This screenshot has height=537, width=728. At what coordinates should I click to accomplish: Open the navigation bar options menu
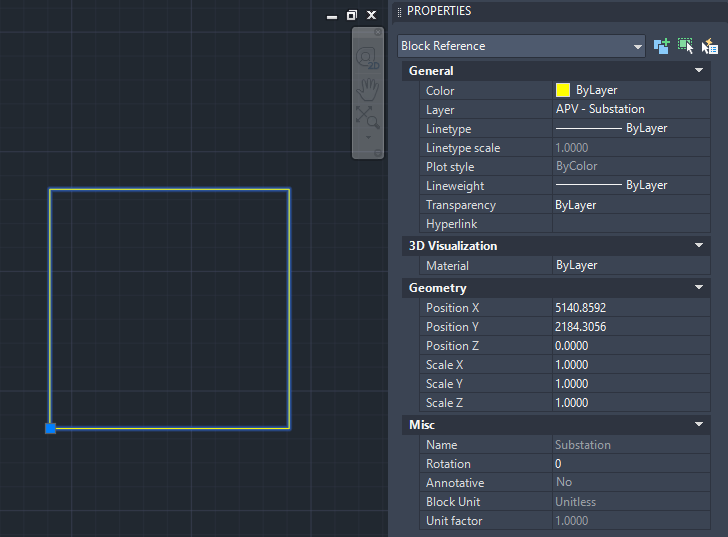(x=377, y=153)
